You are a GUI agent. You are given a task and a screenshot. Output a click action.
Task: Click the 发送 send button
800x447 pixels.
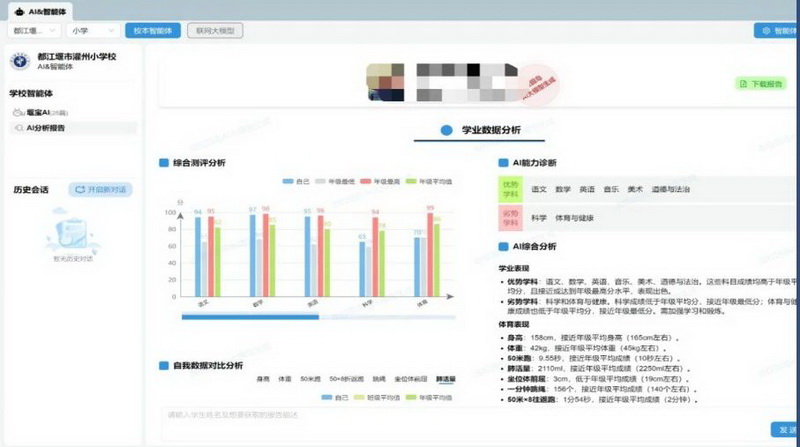pos(784,429)
